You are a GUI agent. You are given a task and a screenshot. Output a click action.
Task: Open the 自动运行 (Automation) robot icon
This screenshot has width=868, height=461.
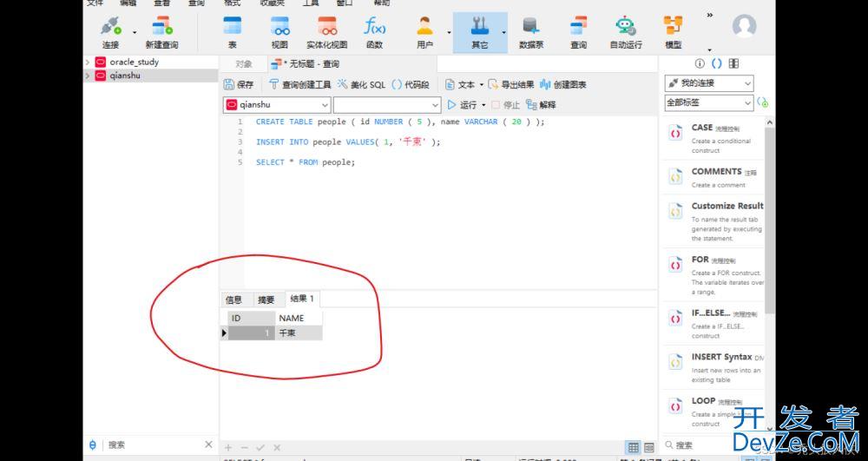pos(626,33)
